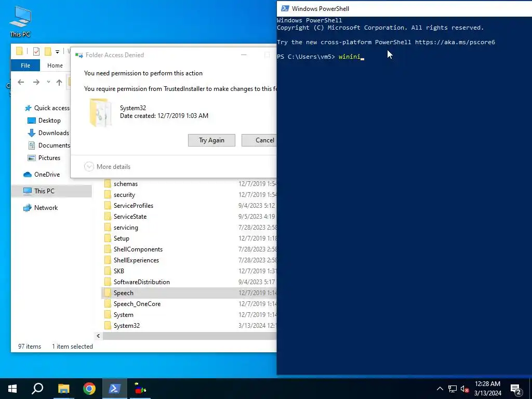Click the folder icon beside Speech_OneCore

click(108, 303)
